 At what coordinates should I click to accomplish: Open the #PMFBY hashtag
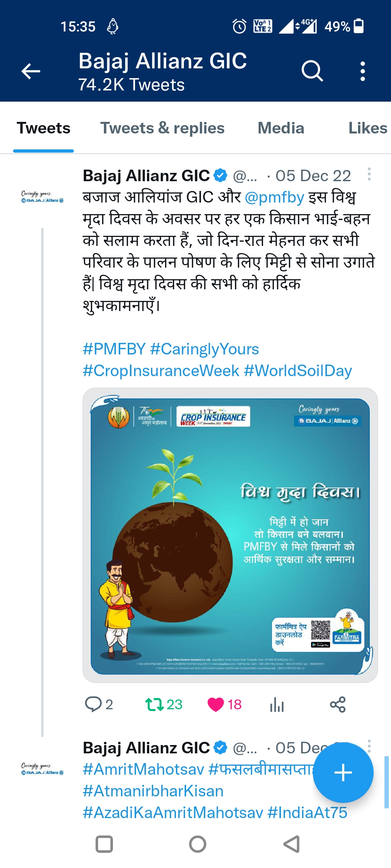tap(114, 349)
